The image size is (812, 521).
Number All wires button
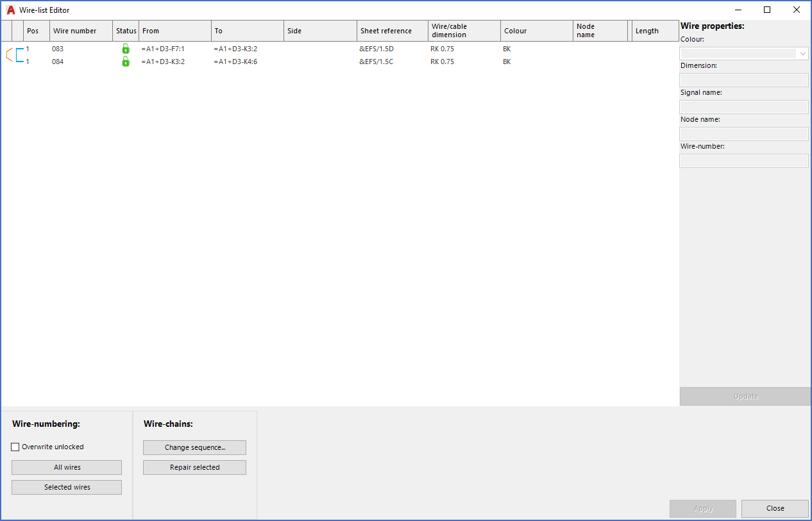(67, 467)
